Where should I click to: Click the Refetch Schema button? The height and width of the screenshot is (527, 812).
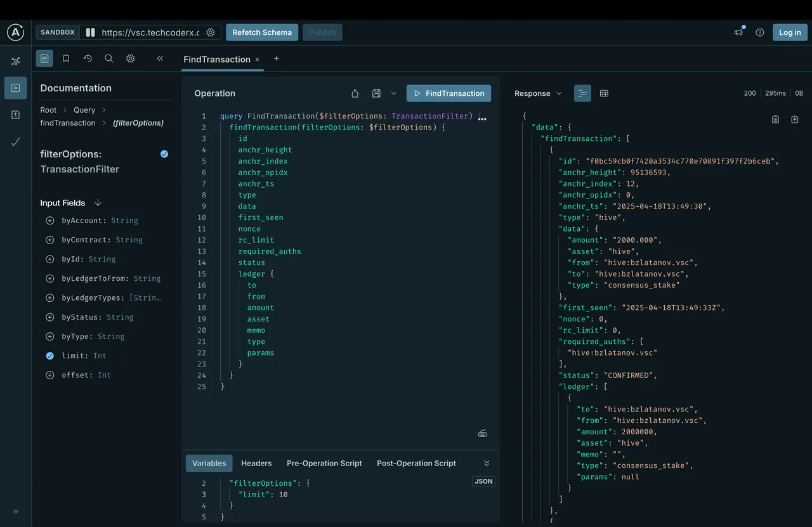262,32
